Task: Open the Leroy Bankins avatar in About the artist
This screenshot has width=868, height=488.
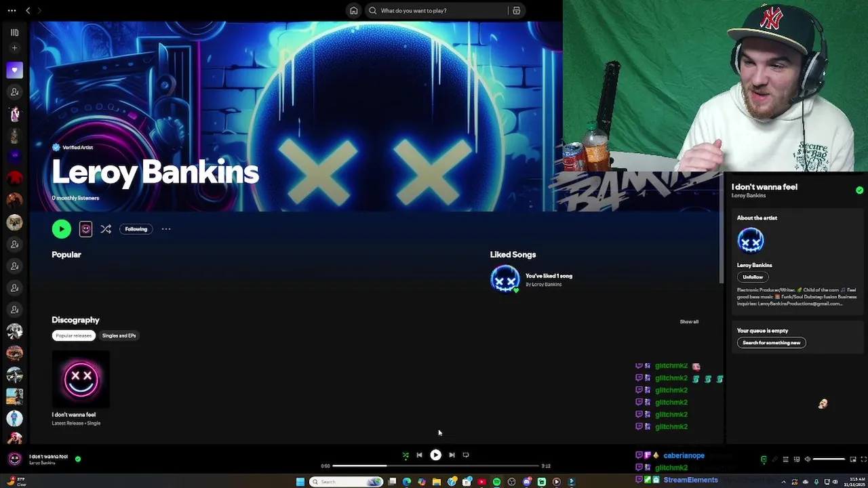Action: (x=751, y=241)
